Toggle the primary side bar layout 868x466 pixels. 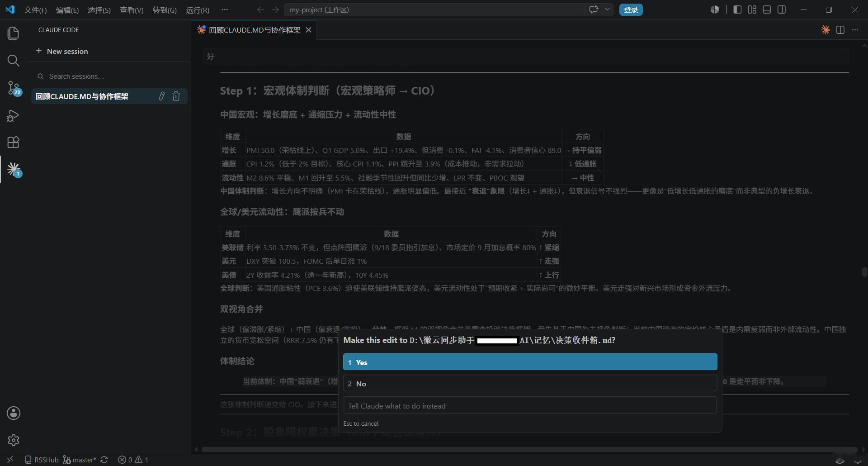pos(737,10)
